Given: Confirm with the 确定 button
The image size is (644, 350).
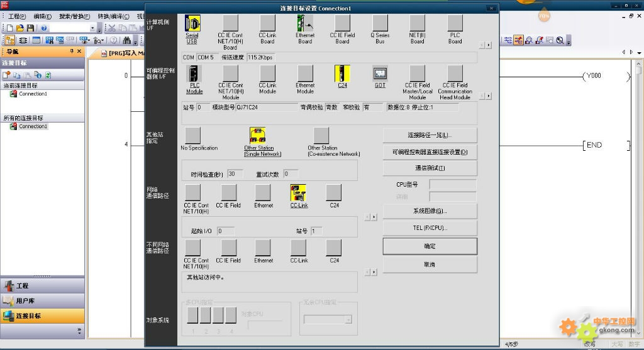Looking at the screenshot, I should tap(430, 246).
